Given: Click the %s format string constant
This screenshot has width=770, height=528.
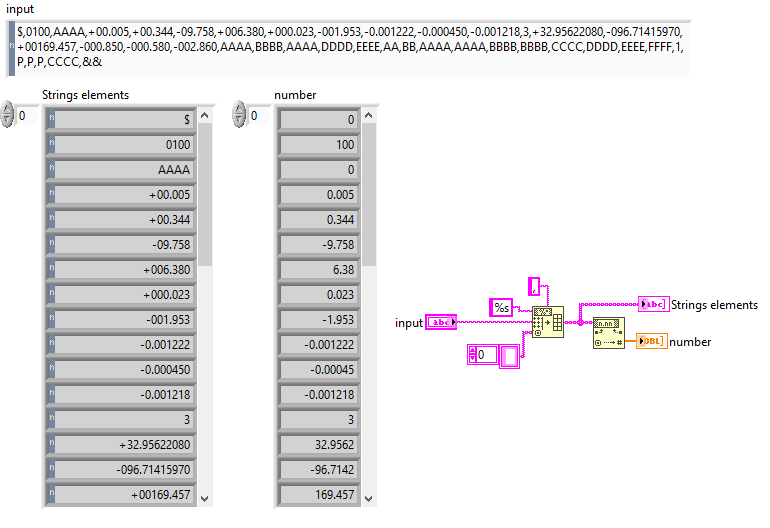Looking at the screenshot, I should click(x=501, y=307).
